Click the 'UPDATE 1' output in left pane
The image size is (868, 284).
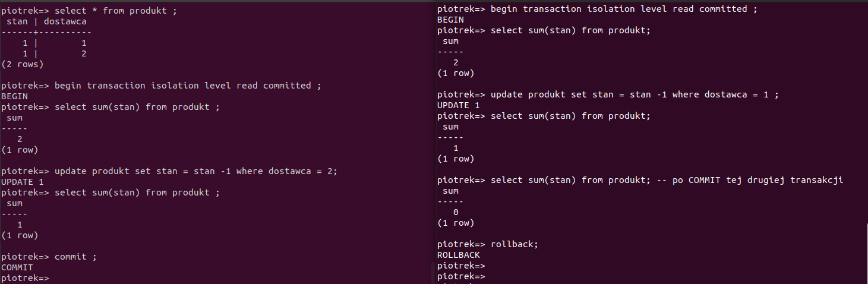point(22,182)
